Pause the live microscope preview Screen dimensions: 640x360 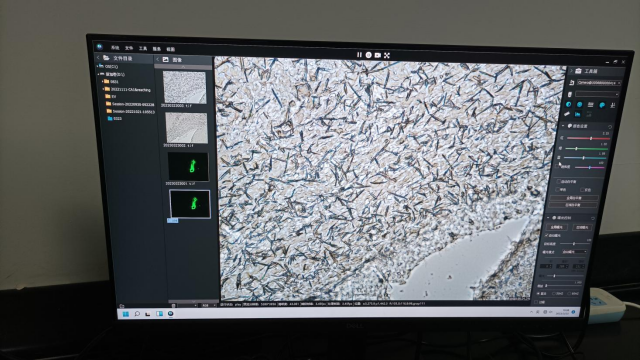[x=359, y=54]
